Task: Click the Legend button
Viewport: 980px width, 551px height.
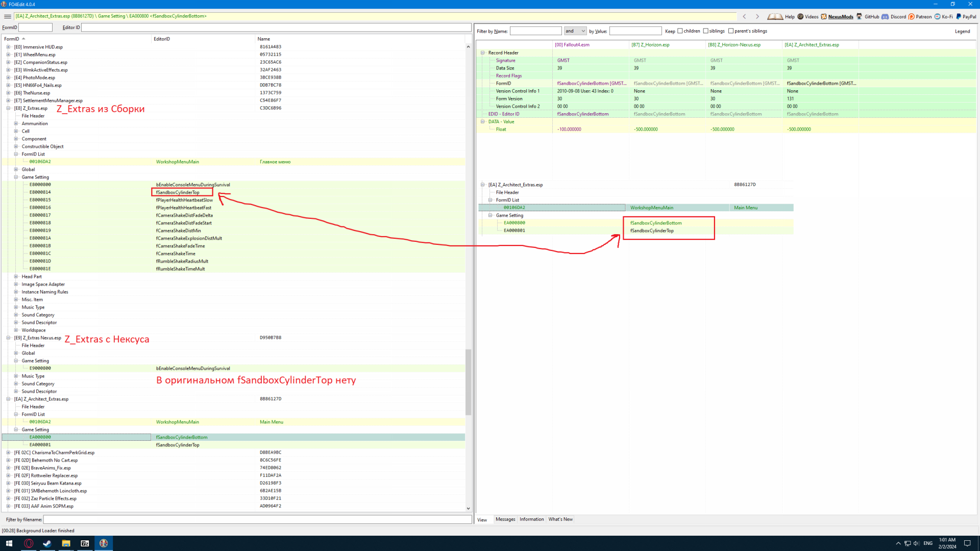Action: pos(962,31)
